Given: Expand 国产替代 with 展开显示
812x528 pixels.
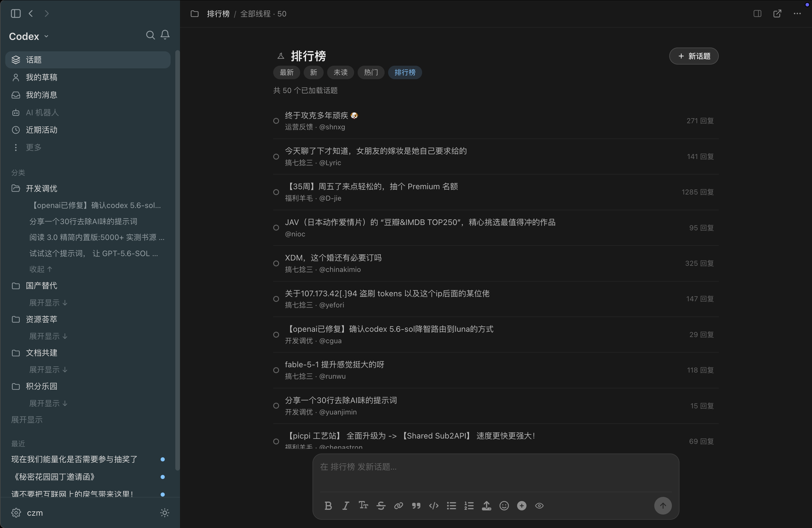Looking at the screenshot, I should 48,303.
